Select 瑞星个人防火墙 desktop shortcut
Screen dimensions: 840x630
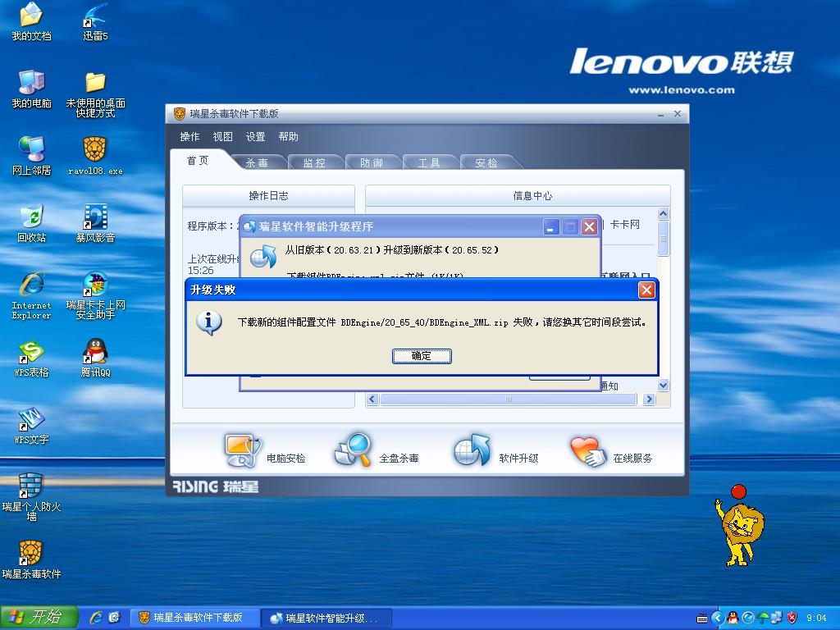(x=32, y=498)
